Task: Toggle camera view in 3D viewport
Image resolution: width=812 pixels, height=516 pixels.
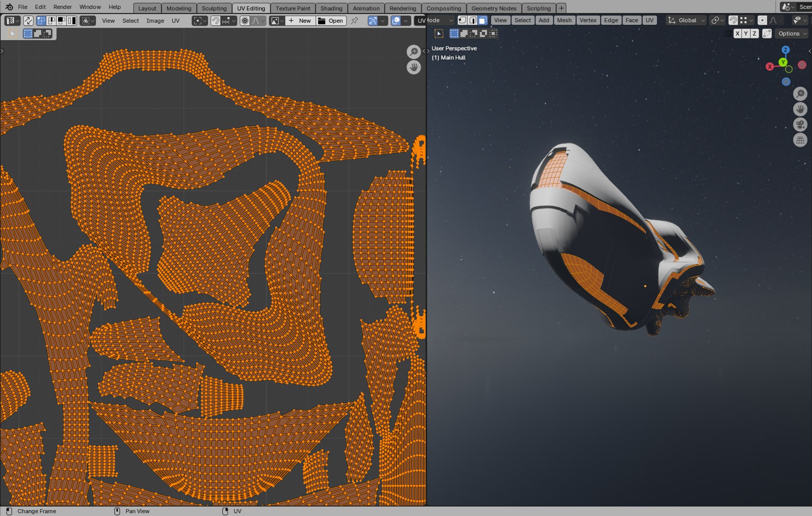Action: point(800,125)
